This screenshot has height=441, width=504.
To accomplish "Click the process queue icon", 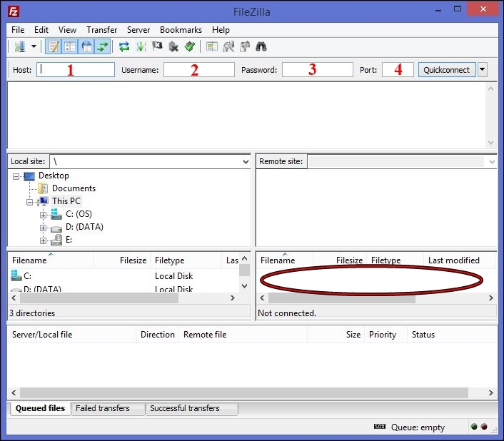I will click(x=141, y=47).
